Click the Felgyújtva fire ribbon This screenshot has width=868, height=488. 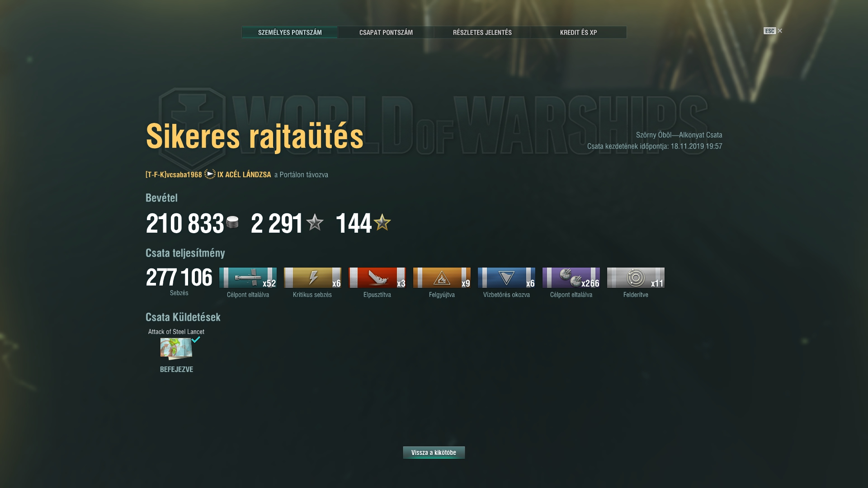coord(442,277)
